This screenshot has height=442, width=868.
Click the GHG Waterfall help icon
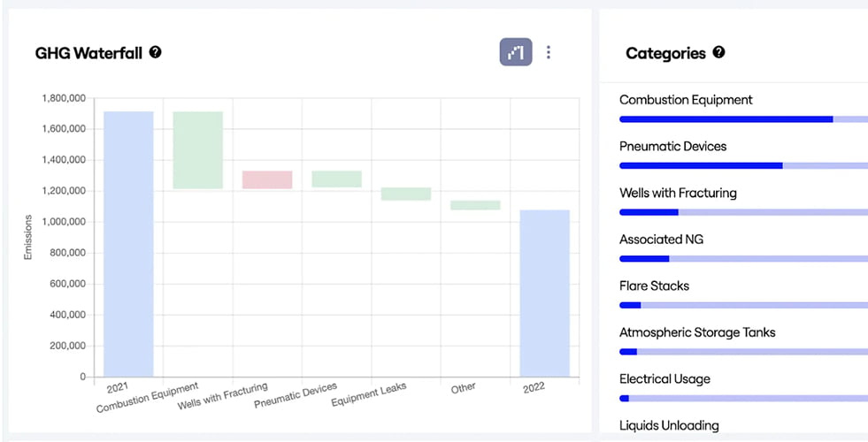click(x=156, y=52)
